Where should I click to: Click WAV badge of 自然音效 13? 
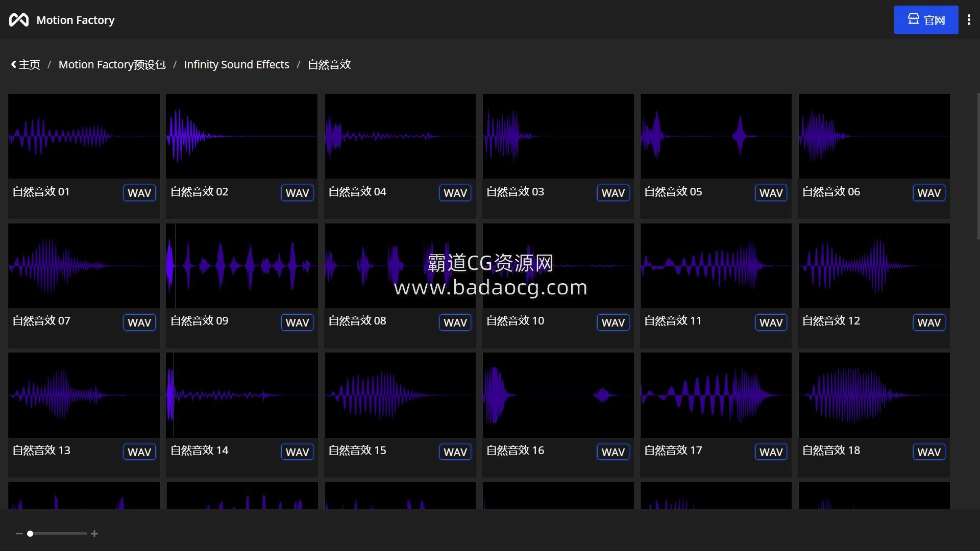[x=139, y=452]
